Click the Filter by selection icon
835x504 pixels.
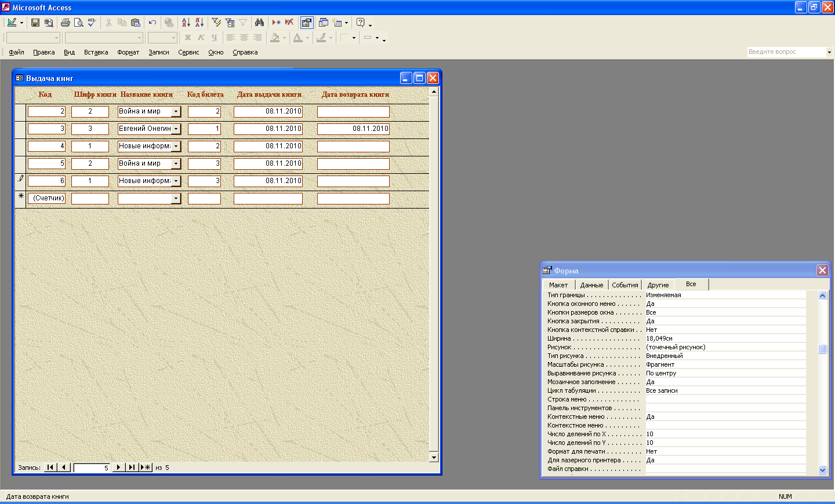coord(216,23)
